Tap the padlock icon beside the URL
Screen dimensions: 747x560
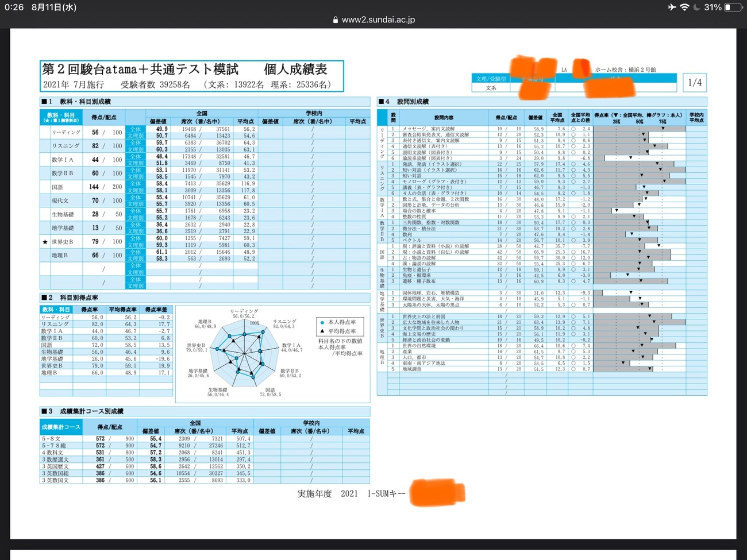point(336,20)
